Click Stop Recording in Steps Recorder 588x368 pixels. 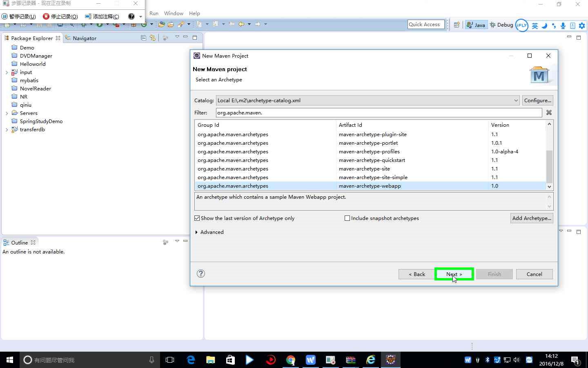pos(60,16)
